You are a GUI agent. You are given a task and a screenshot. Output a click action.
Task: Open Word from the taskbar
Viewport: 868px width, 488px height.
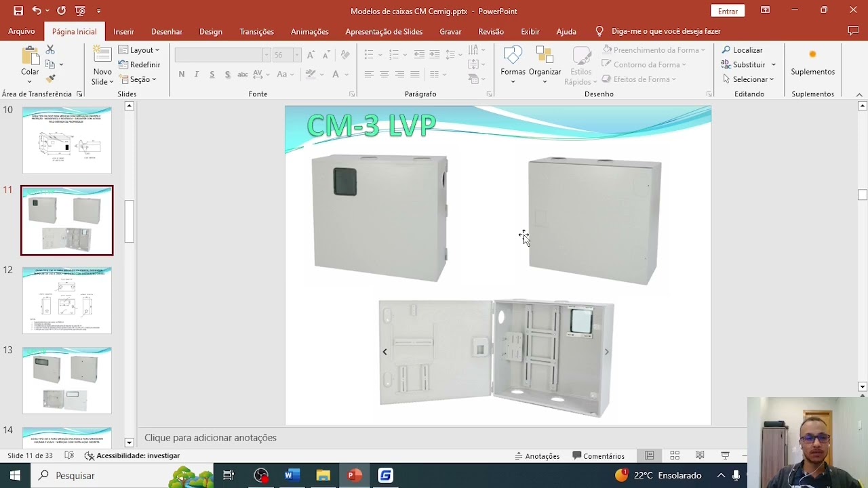pos(292,476)
